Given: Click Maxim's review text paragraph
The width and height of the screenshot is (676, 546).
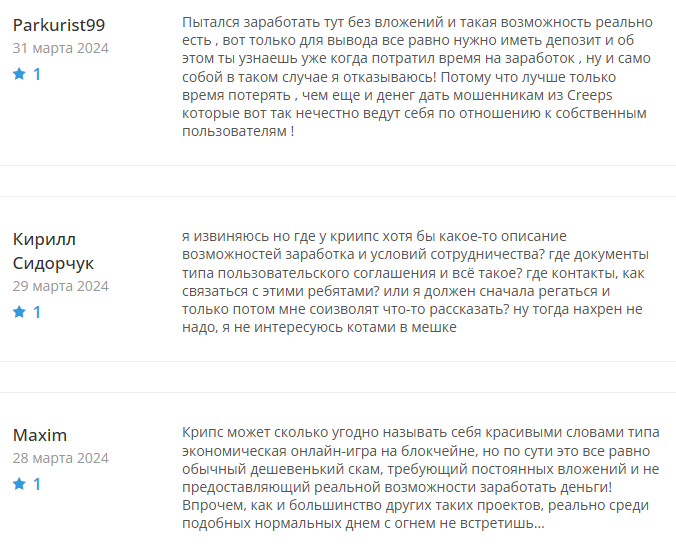Looking at the screenshot, I should point(416,477).
